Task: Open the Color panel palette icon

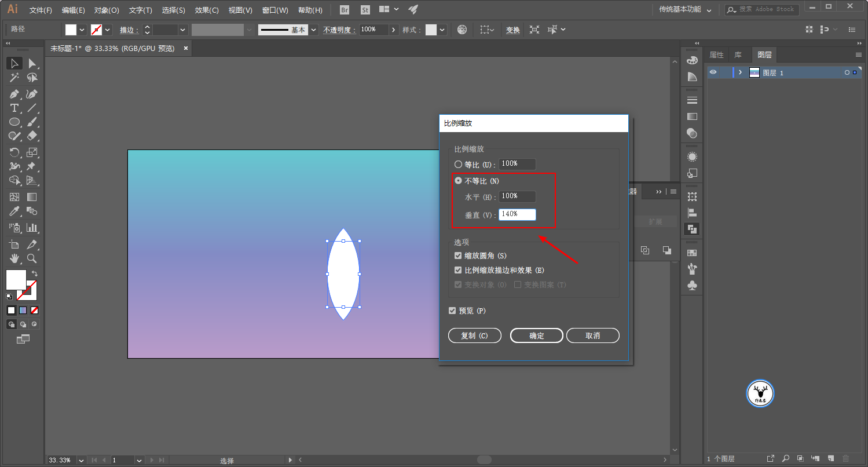Action: [x=692, y=60]
